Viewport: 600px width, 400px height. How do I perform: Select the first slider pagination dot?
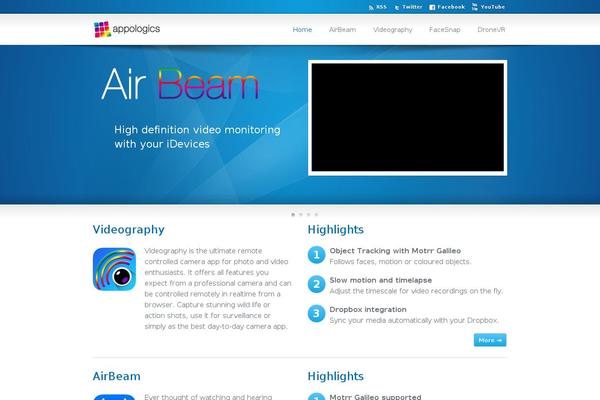(x=293, y=215)
